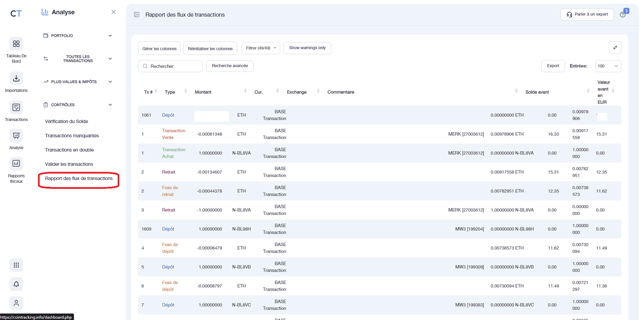
Task: Change Entrées from 100 using dropdown
Action: (608, 66)
